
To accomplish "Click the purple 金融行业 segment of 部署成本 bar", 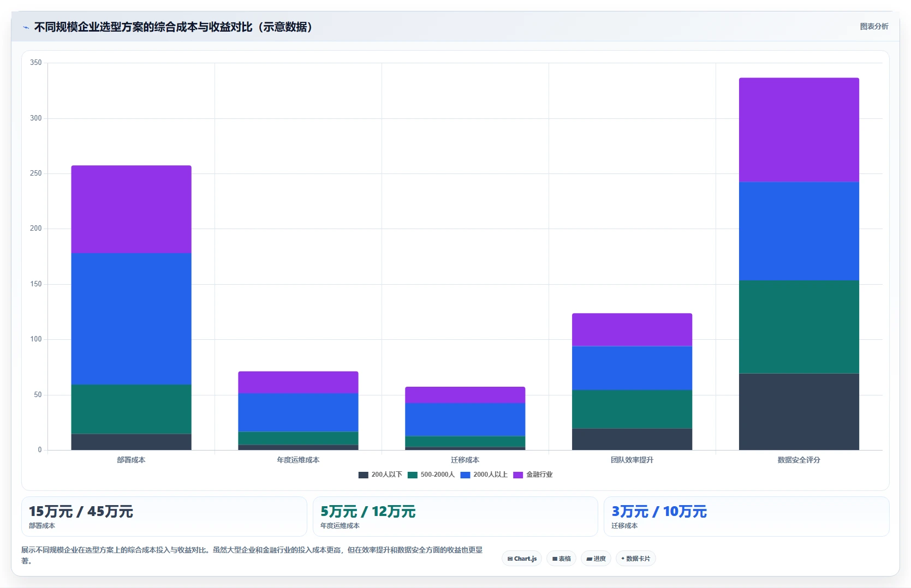I will tap(131, 209).
